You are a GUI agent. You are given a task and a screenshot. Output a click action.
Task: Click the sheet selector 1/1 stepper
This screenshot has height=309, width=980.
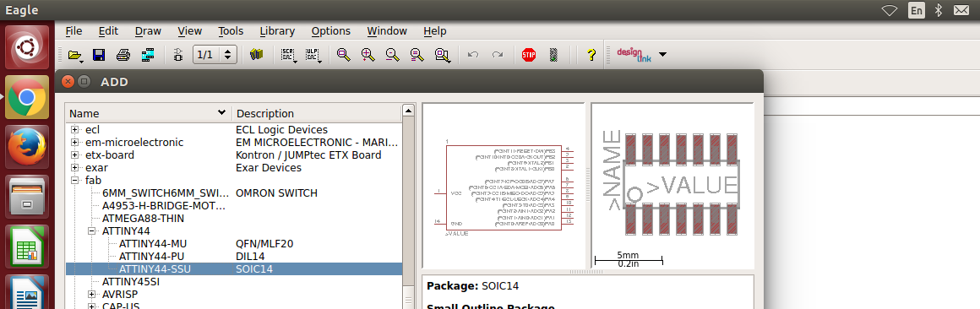[x=215, y=55]
